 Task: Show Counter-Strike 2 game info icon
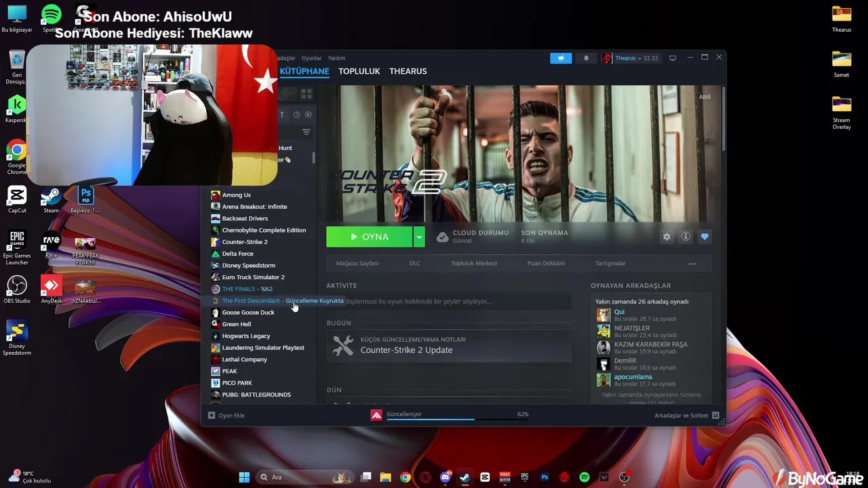[686, 237]
